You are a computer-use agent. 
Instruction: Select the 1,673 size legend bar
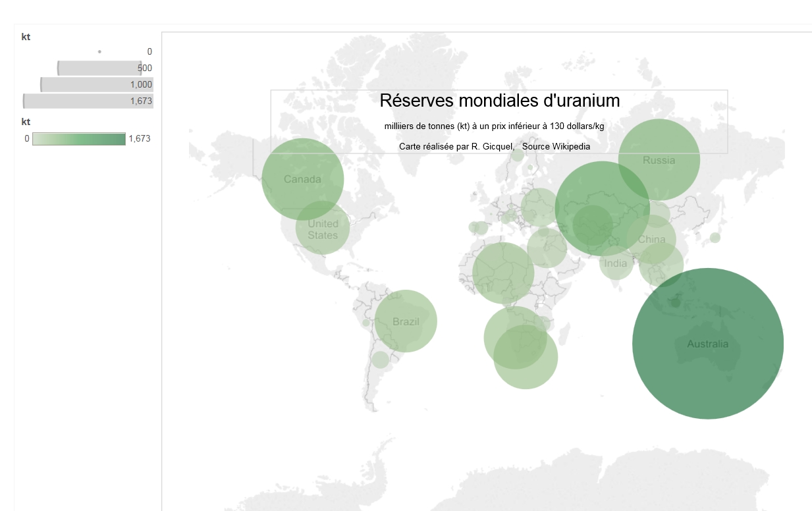pos(88,101)
